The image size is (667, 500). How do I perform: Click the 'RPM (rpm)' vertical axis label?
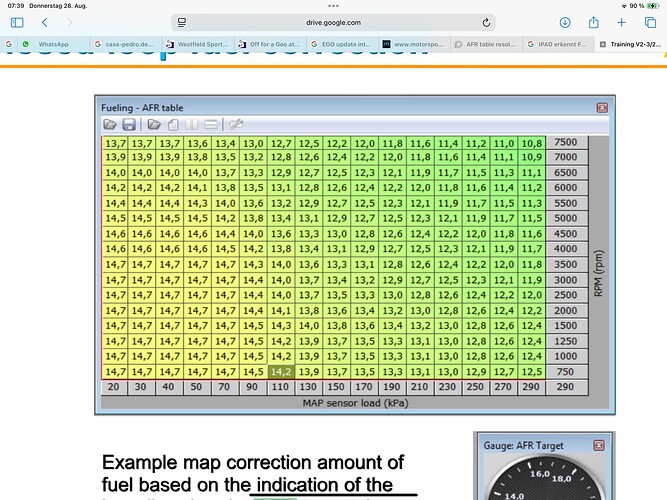click(599, 273)
